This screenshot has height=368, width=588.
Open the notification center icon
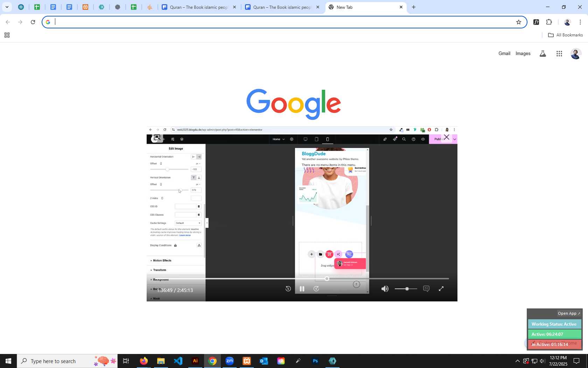click(576, 361)
